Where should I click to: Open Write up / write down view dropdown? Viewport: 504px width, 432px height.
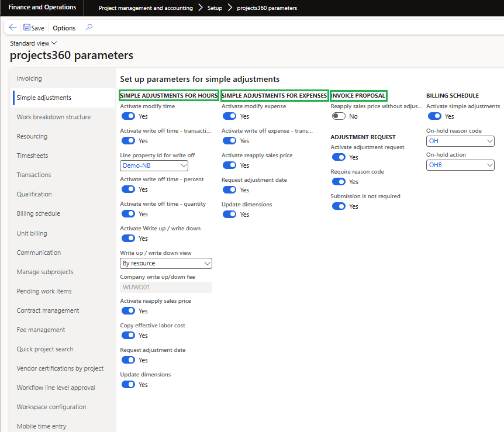click(x=207, y=264)
